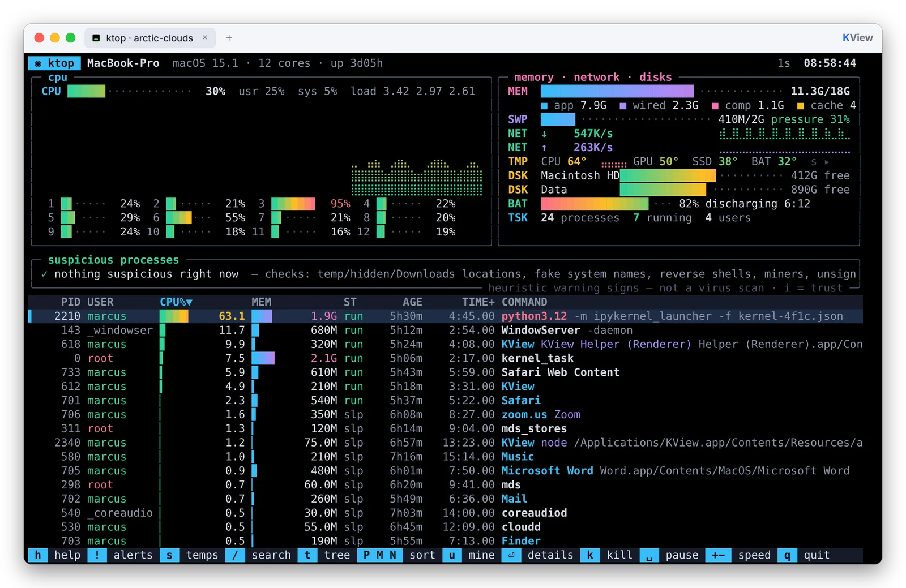Click the Macintosh HD disk bar
906x588 pixels.
[668, 175]
